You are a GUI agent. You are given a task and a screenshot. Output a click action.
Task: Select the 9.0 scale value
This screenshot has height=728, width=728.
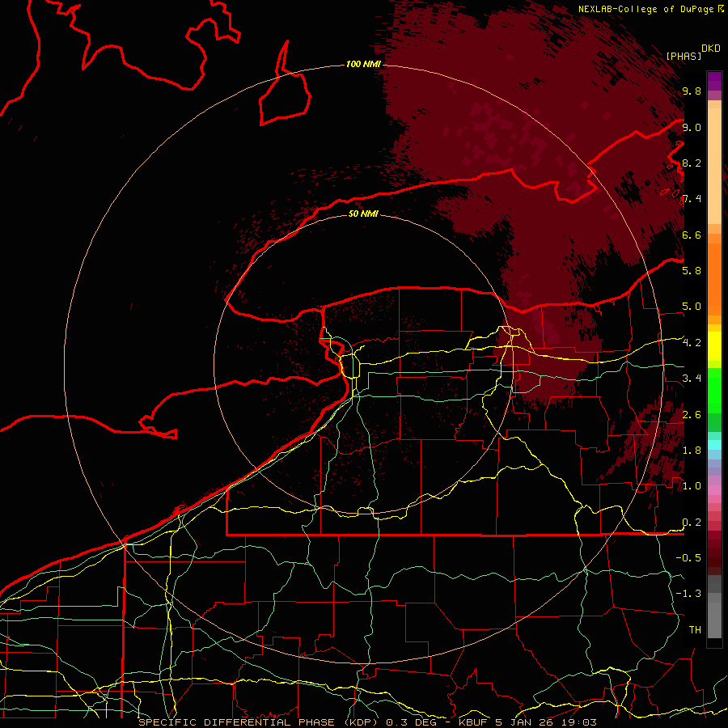click(x=692, y=127)
